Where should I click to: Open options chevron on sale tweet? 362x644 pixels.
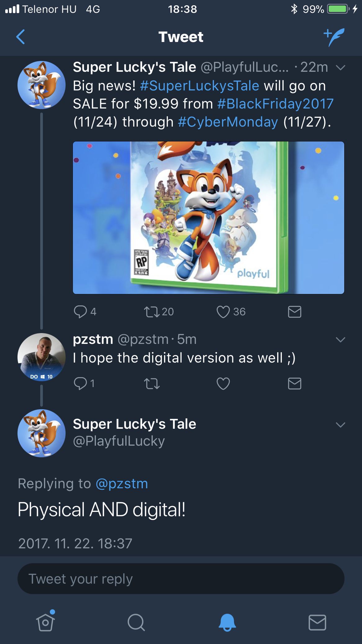click(341, 67)
